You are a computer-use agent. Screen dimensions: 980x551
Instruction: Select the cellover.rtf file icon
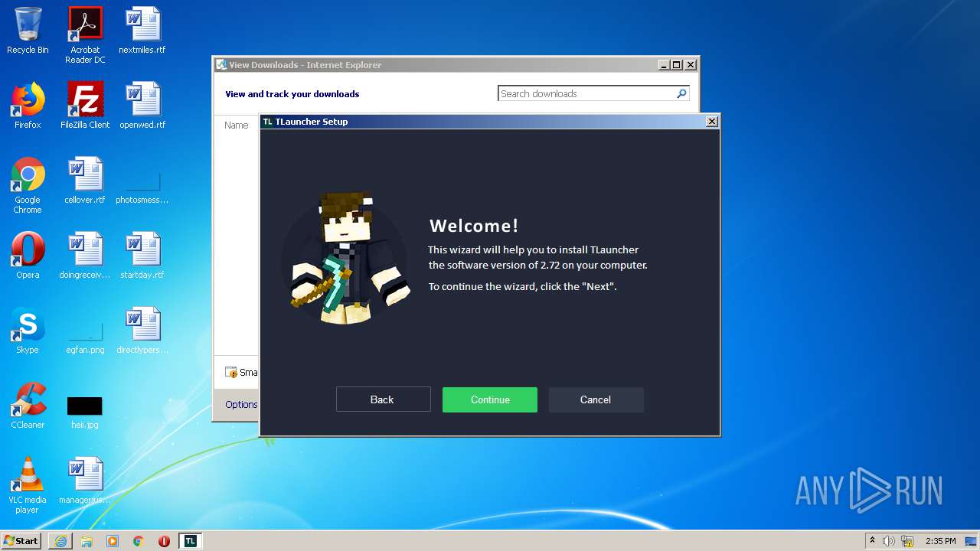(x=85, y=181)
